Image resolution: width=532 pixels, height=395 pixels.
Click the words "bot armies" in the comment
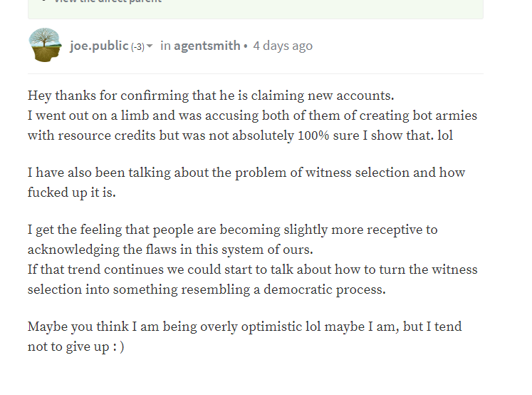441,116
